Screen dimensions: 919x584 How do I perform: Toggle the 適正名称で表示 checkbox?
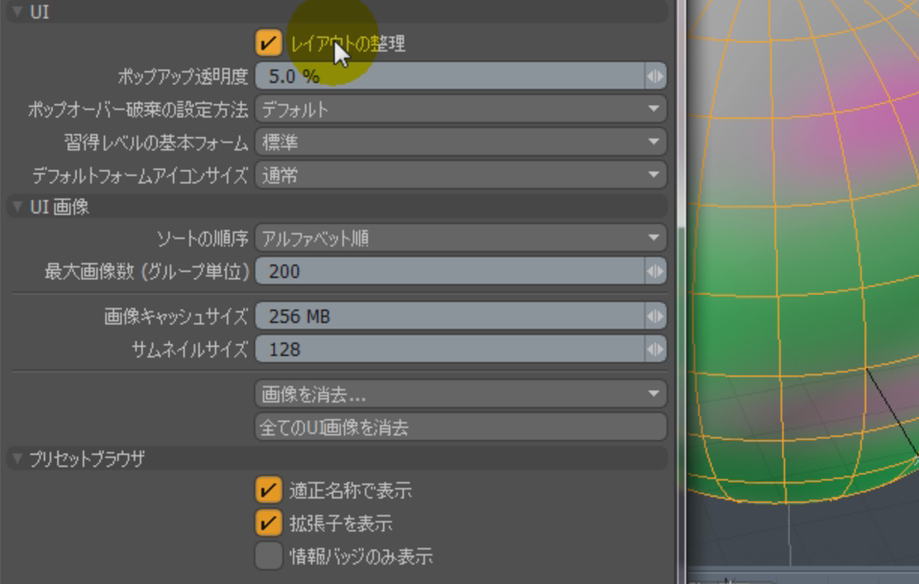click(268, 490)
